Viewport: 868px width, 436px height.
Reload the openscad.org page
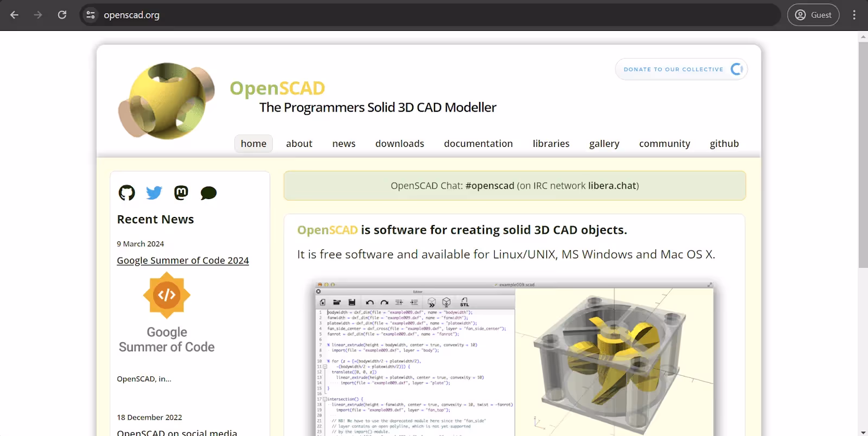pyautogui.click(x=62, y=15)
